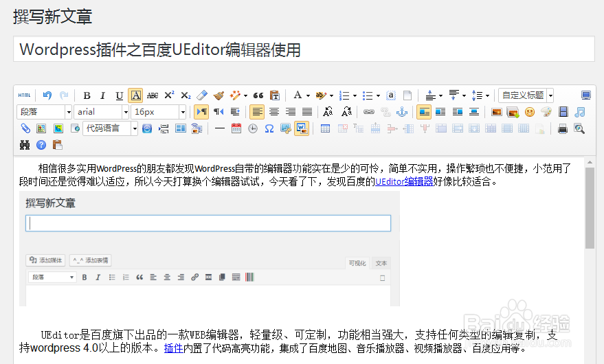Image resolution: width=604 pixels, height=364 pixels.
Task: Increase indent of paragraph
Action: click(x=235, y=112)
